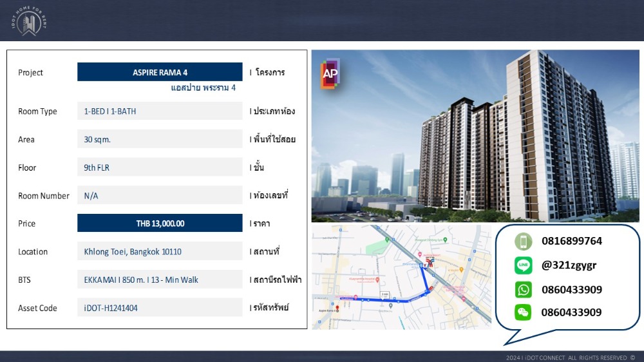This screenshot has height=362, width=644.
Task: Click the Thai project name แอสปาย พระราม 4
Action: (204, 88)
